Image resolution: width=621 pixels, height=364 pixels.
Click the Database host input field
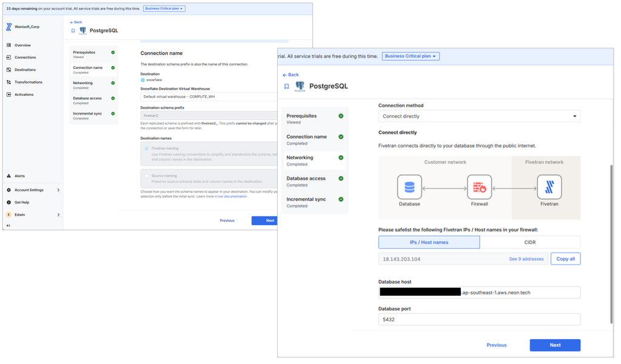(479, 293)
